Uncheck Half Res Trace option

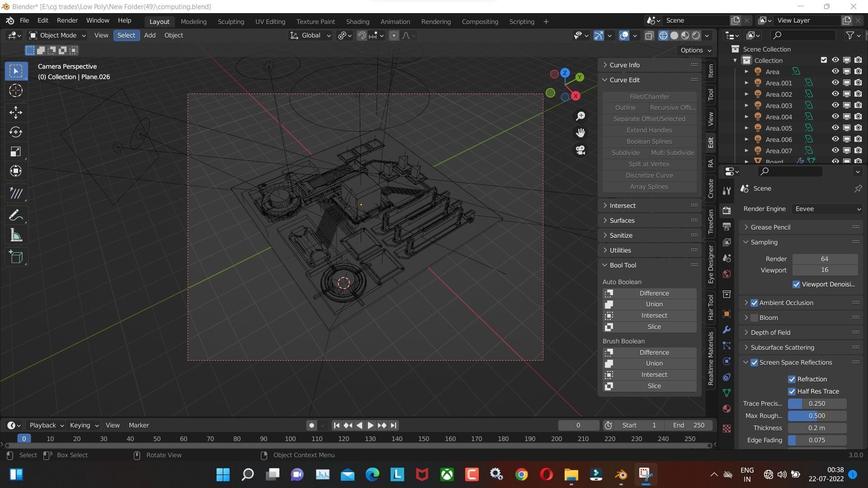click(x=792, y=391)
